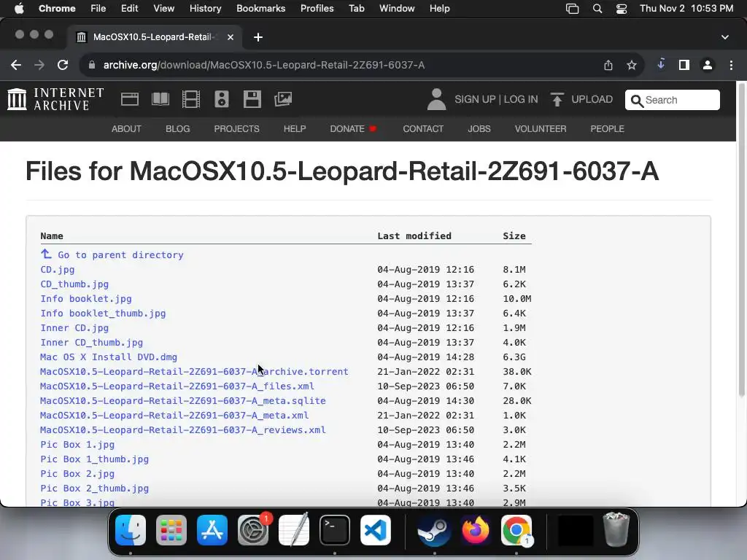Reload the page with the refresh icon
This screenshot has width=747, height=560.
click(x=63, y=65)
